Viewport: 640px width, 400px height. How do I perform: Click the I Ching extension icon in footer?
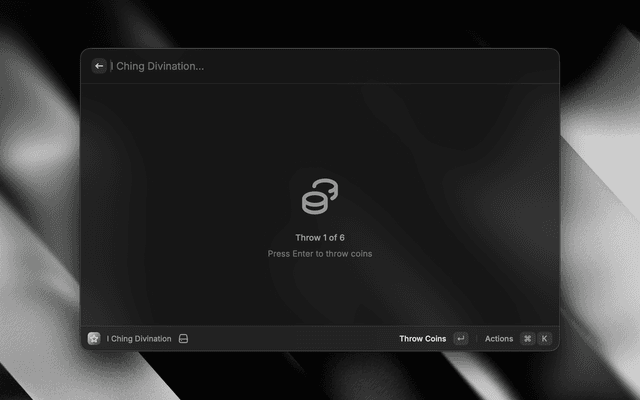(x=94, y=339)
